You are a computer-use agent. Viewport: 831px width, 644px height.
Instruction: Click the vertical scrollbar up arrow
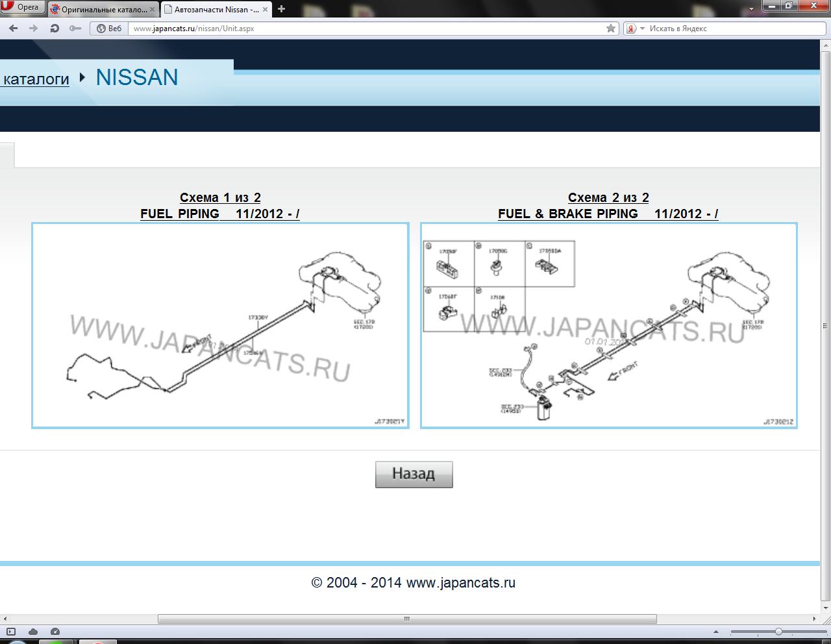click(825, 45)
